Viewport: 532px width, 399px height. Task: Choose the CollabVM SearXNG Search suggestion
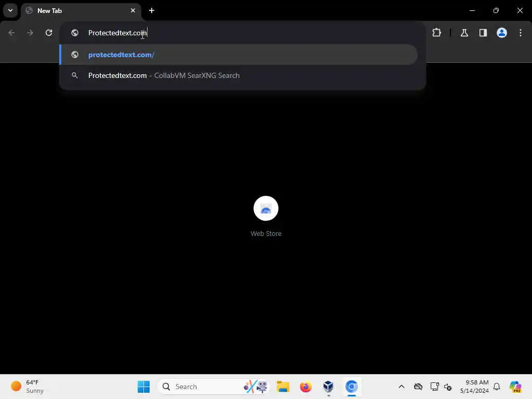[238, 75]
